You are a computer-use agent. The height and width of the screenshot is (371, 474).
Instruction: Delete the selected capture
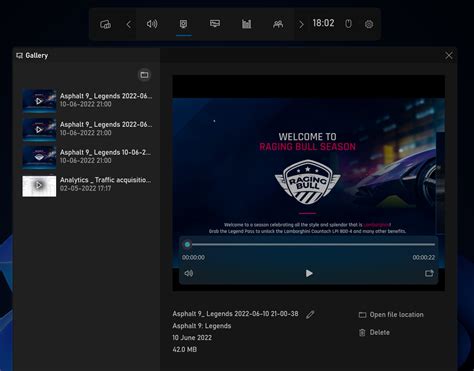click(x=374, y=332)
